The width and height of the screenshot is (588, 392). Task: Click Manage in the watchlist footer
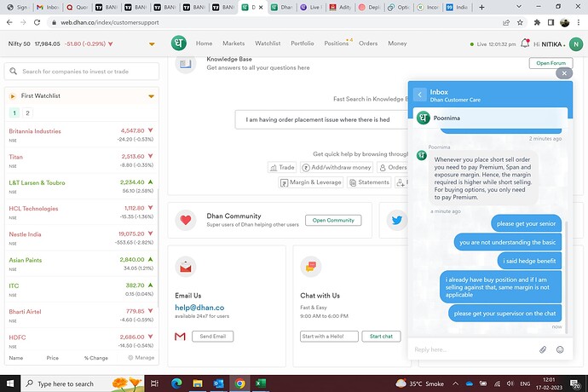pos(141,358)
